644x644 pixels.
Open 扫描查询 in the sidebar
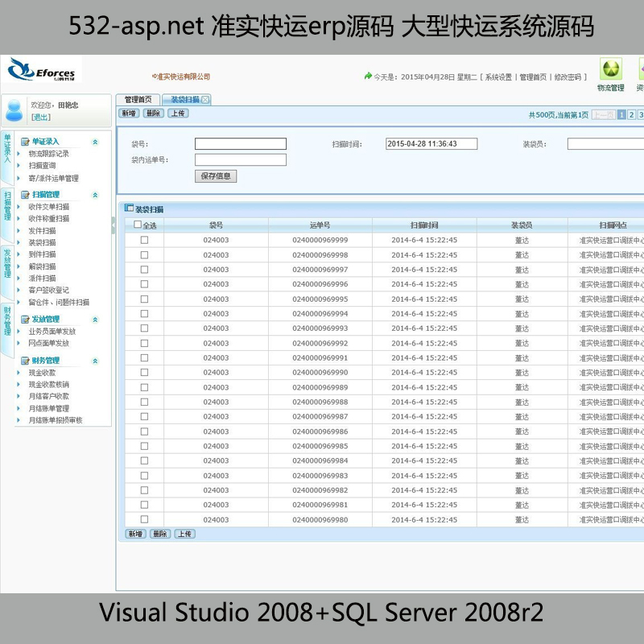coord(43,166)
